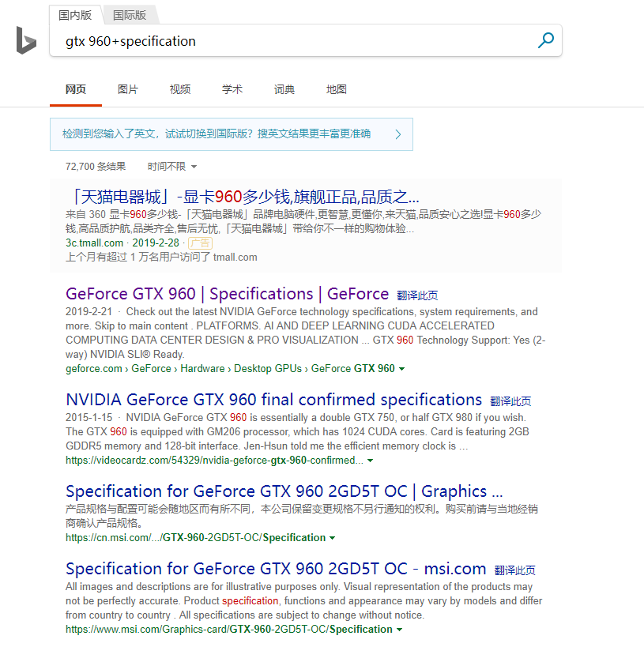Click the Hardware breadcrumb link
Screen dimensions: 644x647
tap(203, 368)
